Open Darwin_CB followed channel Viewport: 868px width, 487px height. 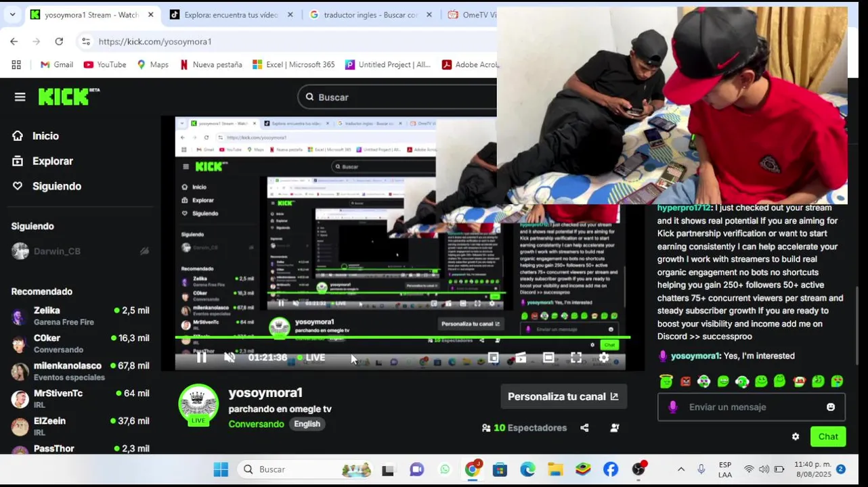(x=80, y=251)
